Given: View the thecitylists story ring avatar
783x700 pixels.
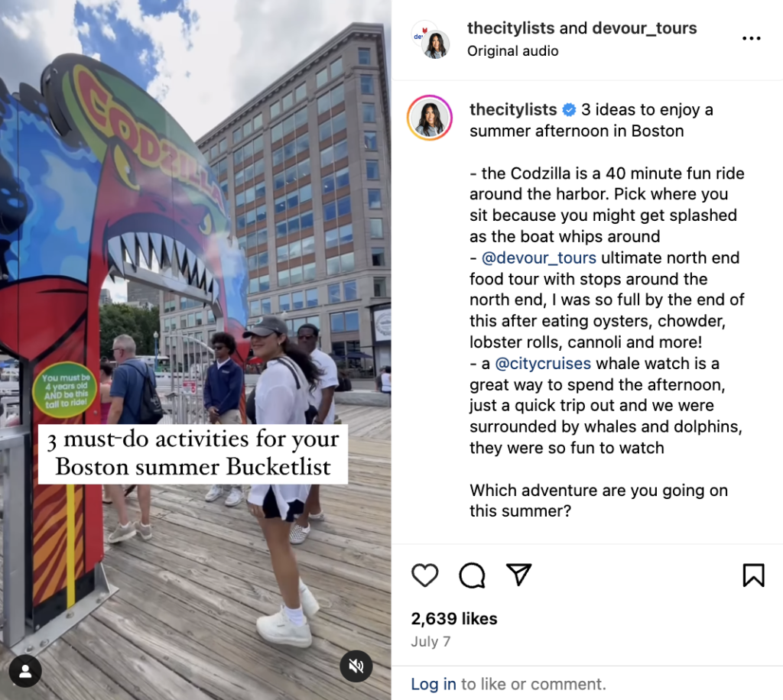Looking at the screenshot, I should [430, 118].
